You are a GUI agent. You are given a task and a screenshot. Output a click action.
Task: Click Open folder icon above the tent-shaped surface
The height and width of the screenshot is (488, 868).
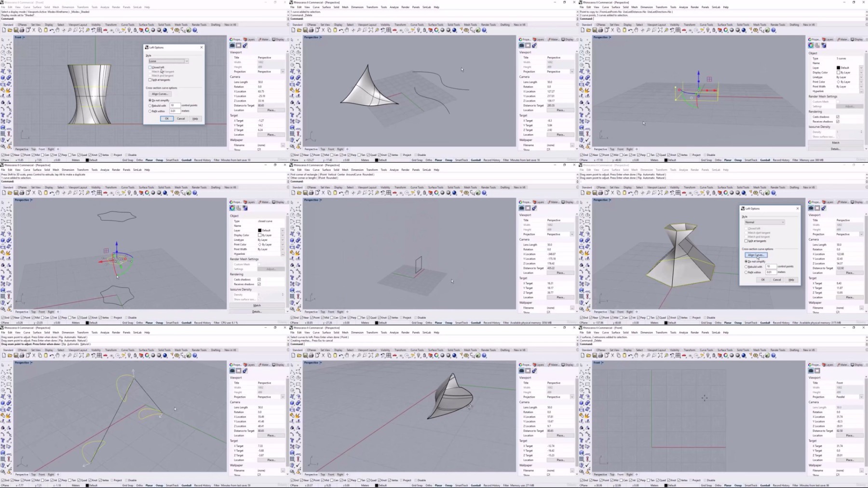click(x=299, y=30)
